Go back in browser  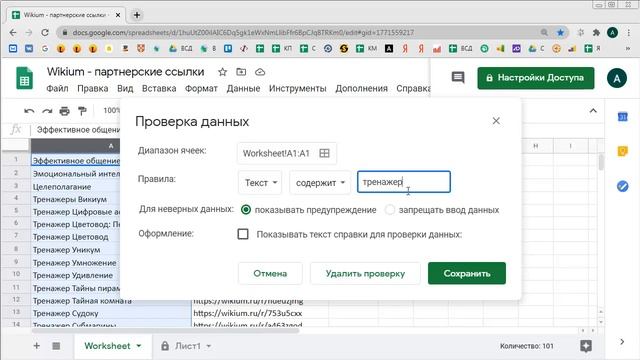coord(13,32)
